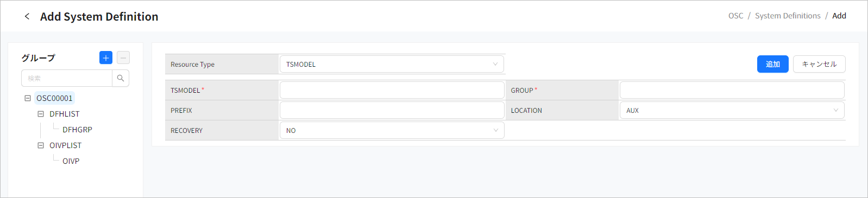Image resolution: width=868 pixels, height=198 pixels.
Task: Collapse the OSC00001 tree node
Action: pyautogui.click(x=28, y=98)
